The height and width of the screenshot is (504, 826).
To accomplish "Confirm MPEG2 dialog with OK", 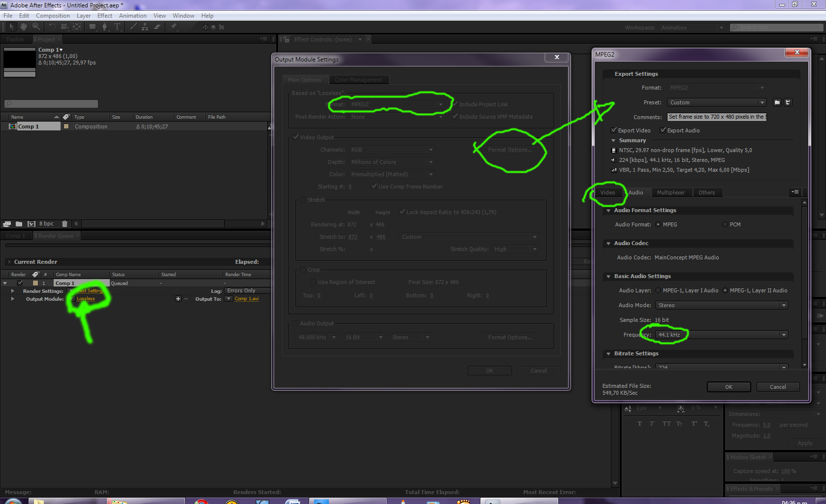I will [729, 387].
